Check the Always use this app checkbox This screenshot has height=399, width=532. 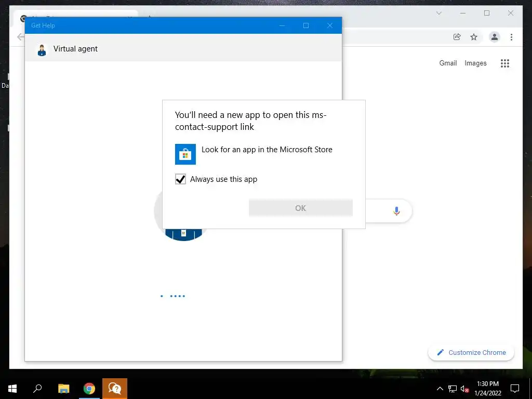tap(180, 179)
